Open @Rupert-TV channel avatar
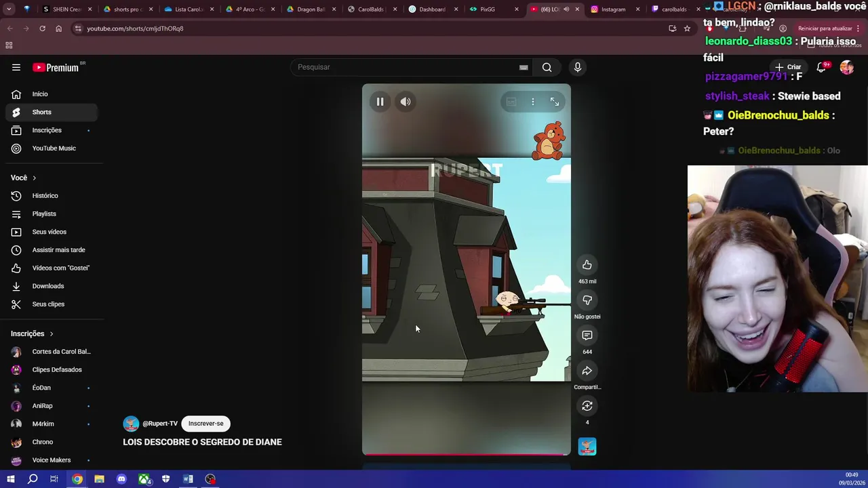The width and height of the screenshot is (868, 488). point(131,424)
